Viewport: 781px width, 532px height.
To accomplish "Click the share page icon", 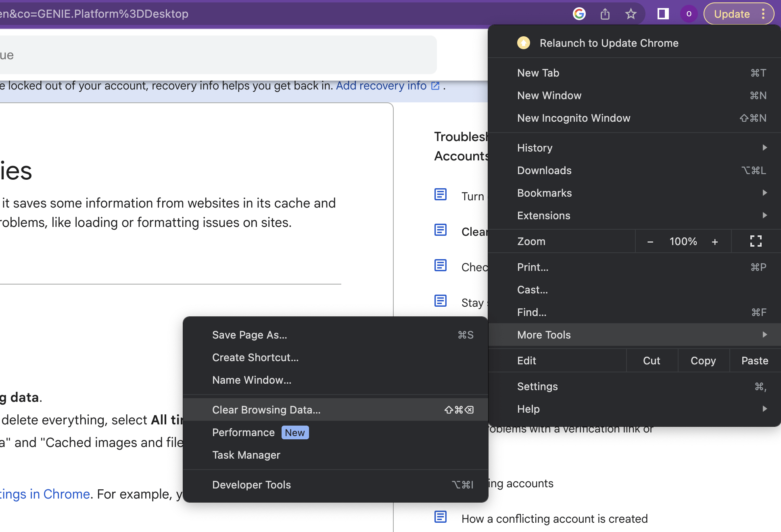I will point(605,14).
